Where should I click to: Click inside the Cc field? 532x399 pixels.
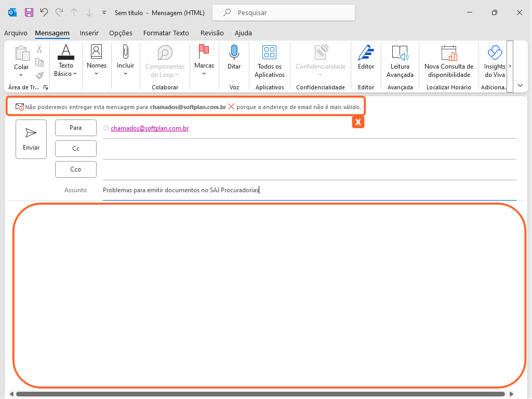click(310, 149)
